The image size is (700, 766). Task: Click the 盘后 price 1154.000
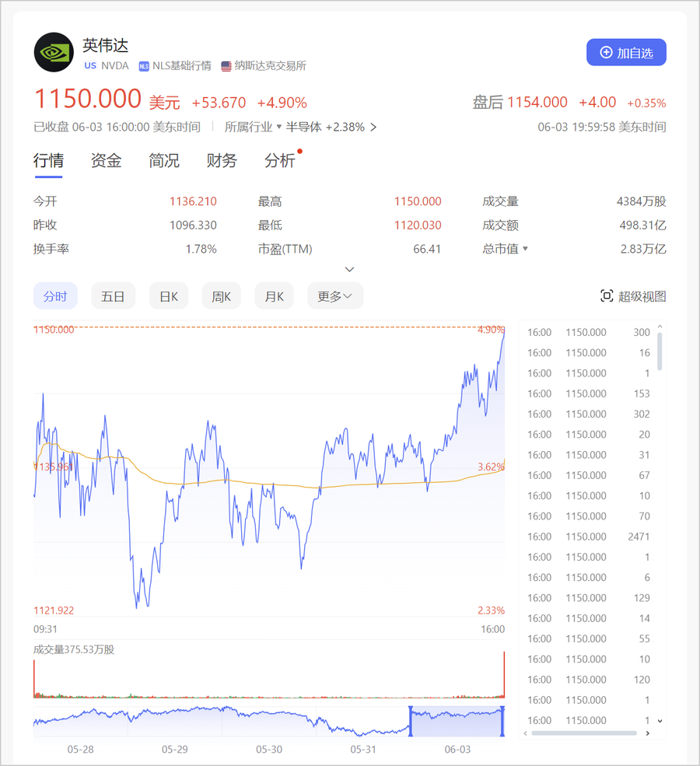tap(537, 102)
